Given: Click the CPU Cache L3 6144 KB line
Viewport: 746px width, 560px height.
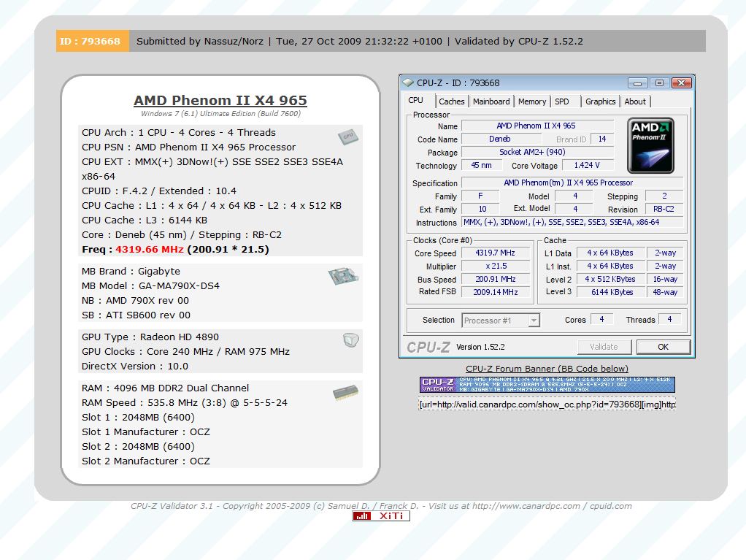Looking at the screenshot, I should coord(145,220).
